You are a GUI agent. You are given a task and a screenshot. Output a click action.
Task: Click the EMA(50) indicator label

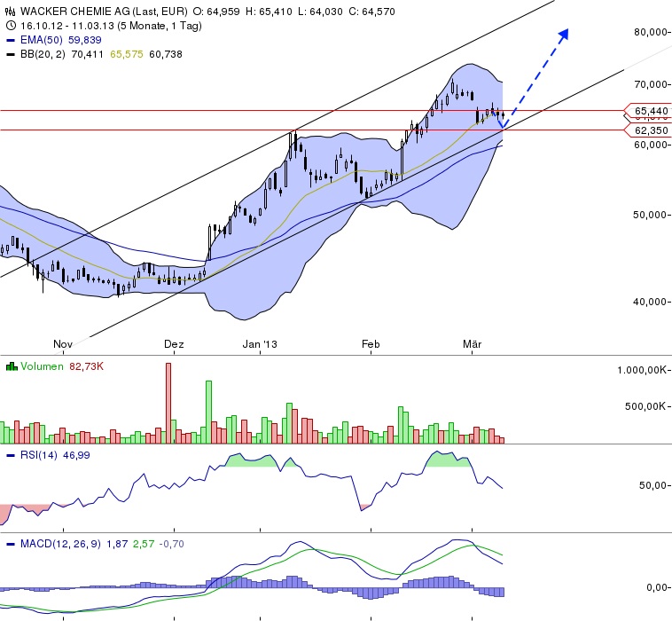coord(42,40)
